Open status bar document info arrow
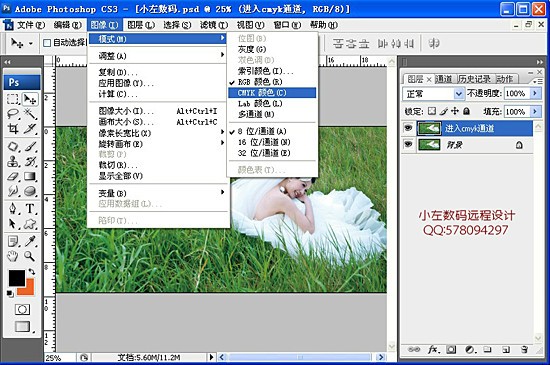The width and height of the screenshot is (550, 365). point(211,357)
